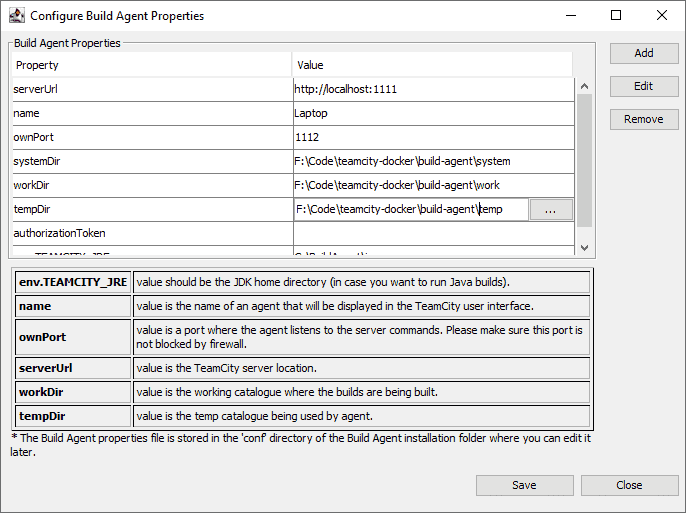Click the properties table scroll down arrow
This screenshot has width=686, height=513.
(584, 248)
